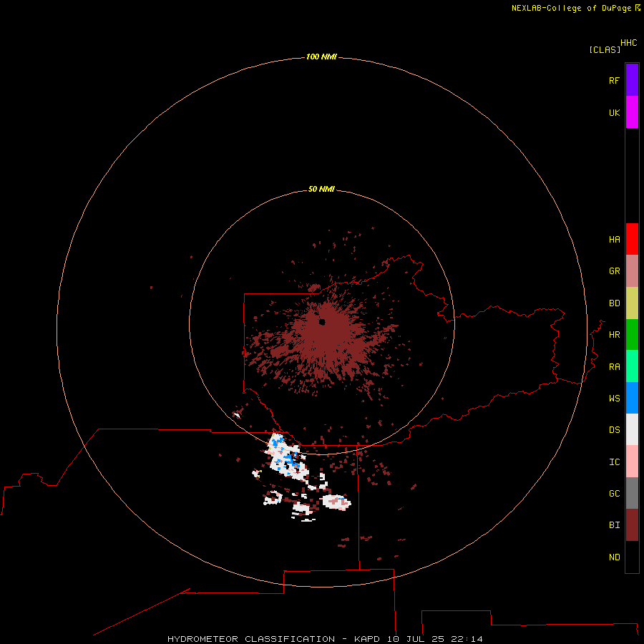
Task: Select the DS legend label
Action: pos(614,430)
